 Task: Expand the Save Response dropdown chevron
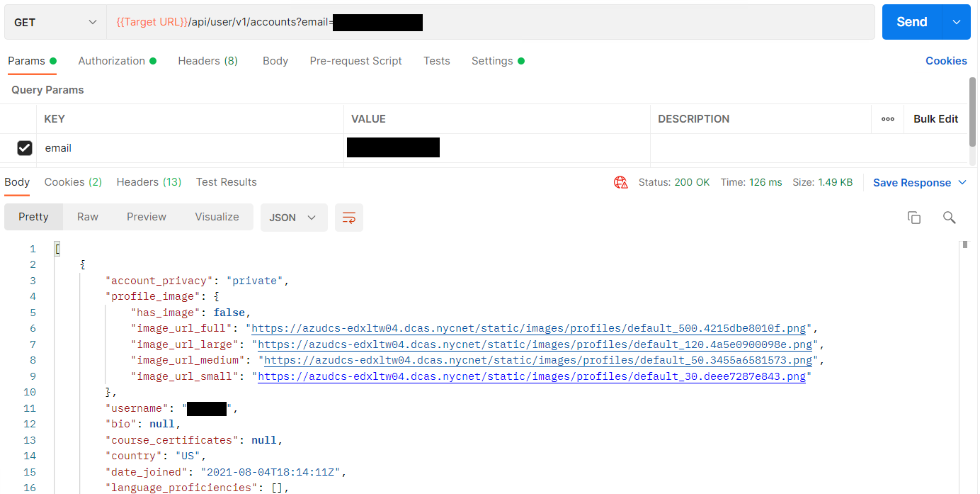(962, 183)
